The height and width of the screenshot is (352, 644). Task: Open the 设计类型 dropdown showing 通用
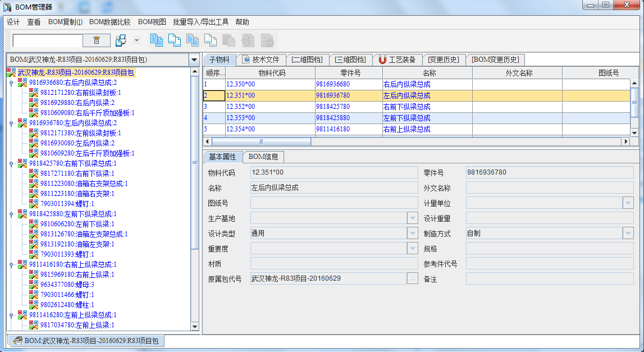pyautogui.click(x=413, y=234)
